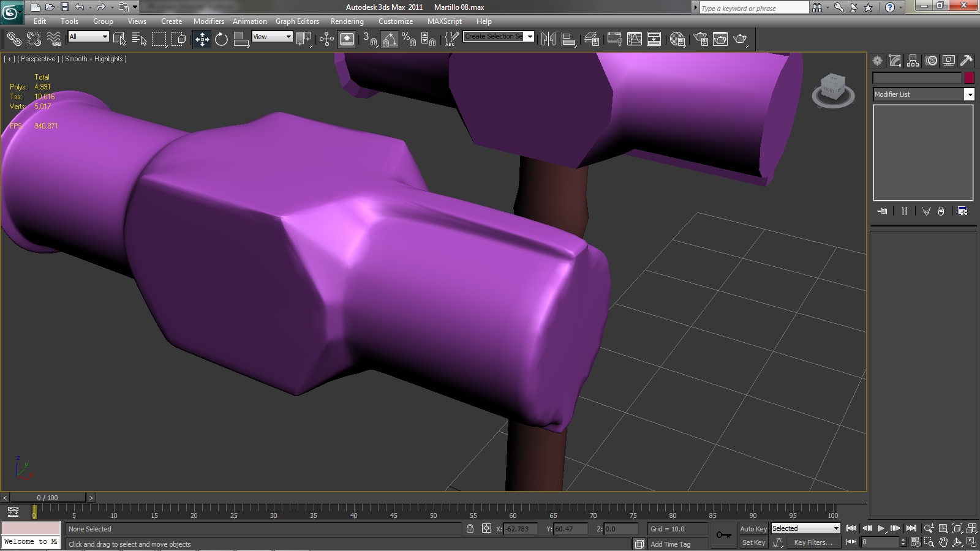Expand the Undo history arrow
Screen dimensions: 980x551
click(x=90, y=7)
